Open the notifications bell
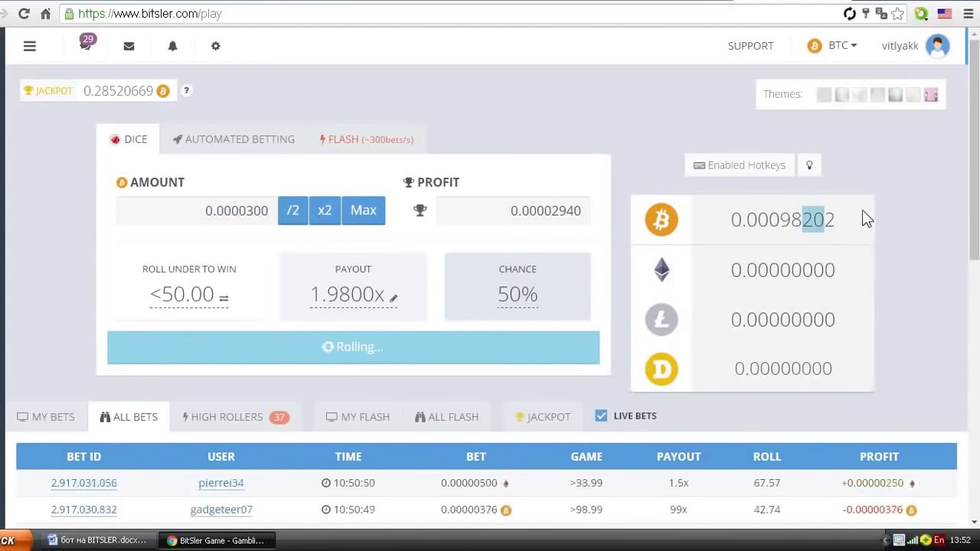The height and width of the screenshot is (551, 980). tap(172, 46)
